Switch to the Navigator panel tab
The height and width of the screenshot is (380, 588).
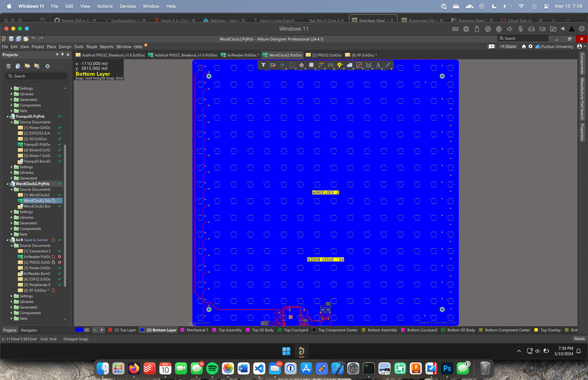[29, 330]
